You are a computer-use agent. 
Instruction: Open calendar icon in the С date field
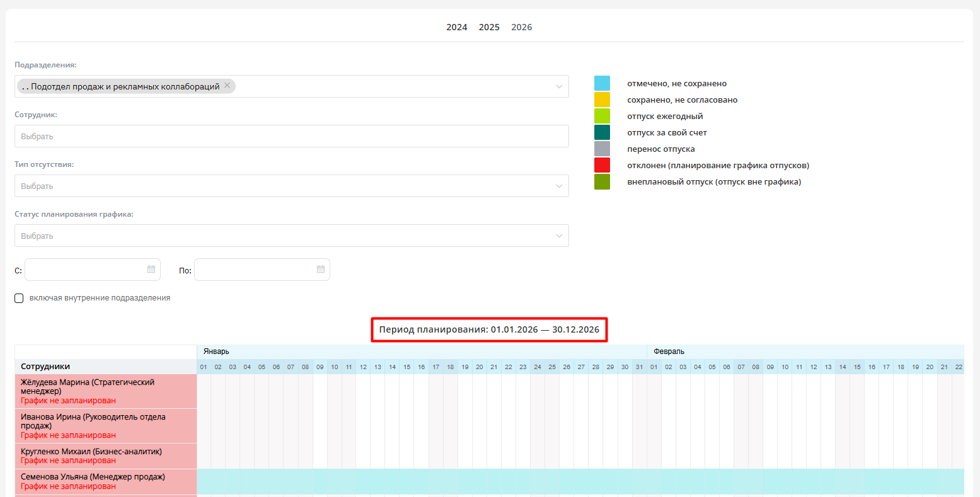pyautogui.click(x=151, y=270)
